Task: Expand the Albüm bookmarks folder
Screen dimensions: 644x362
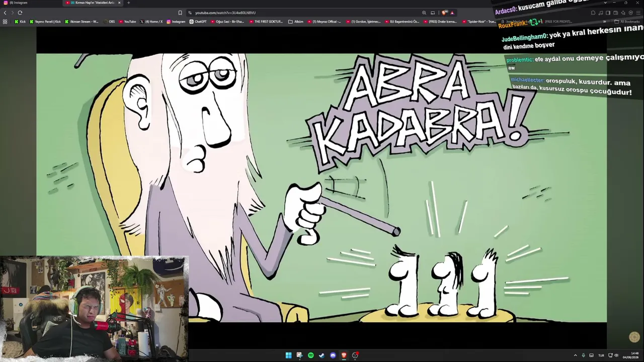Action: pyautogui.click(x=296, y=22)
